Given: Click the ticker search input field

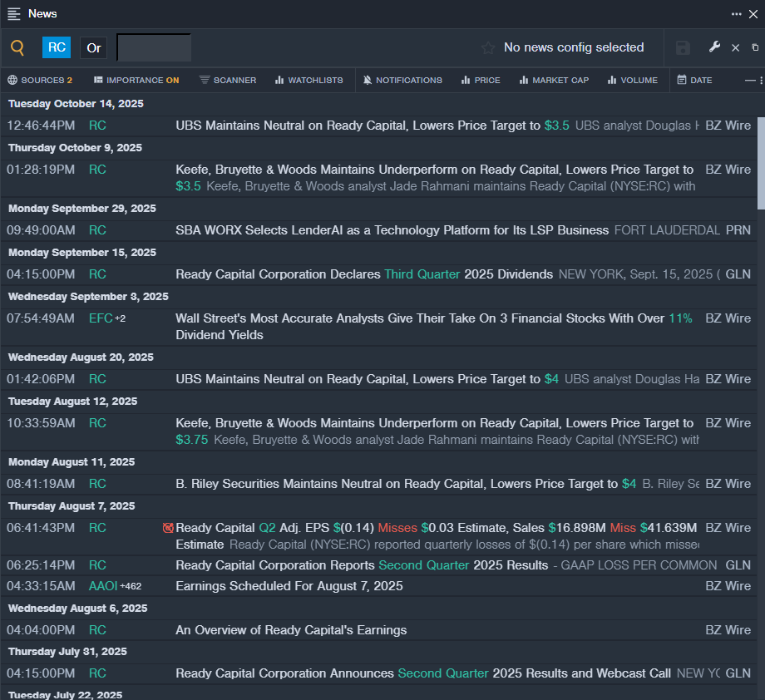Looking at the screenshot, I should click(154, 48).
